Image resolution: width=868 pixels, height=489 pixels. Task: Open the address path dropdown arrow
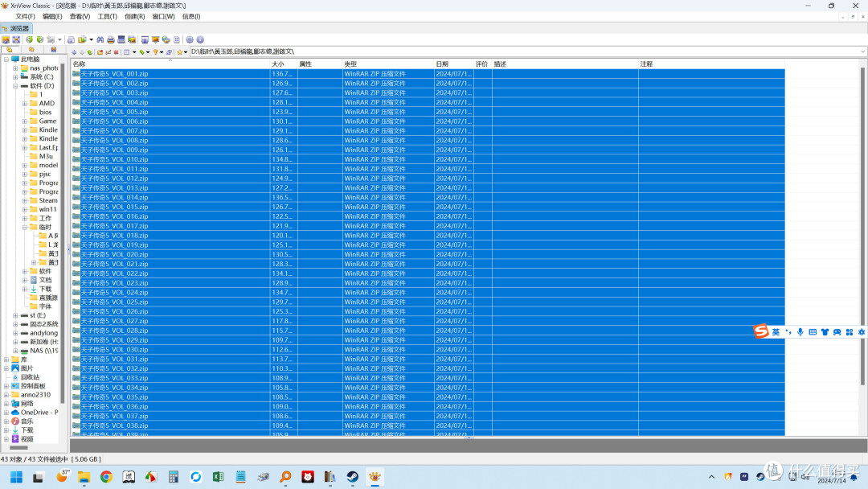(863, 51)
